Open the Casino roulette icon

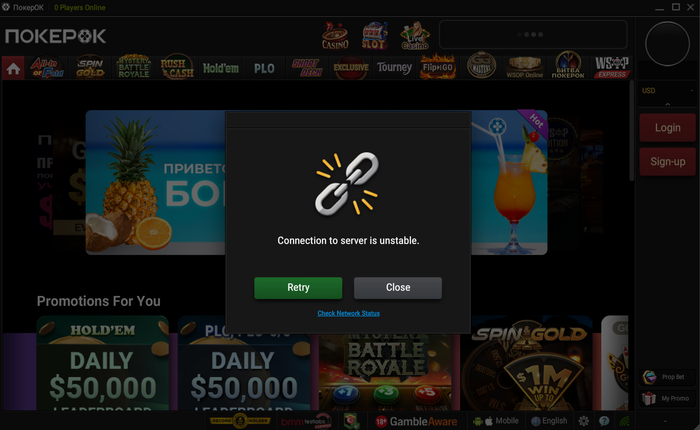(x=335, y=36)
